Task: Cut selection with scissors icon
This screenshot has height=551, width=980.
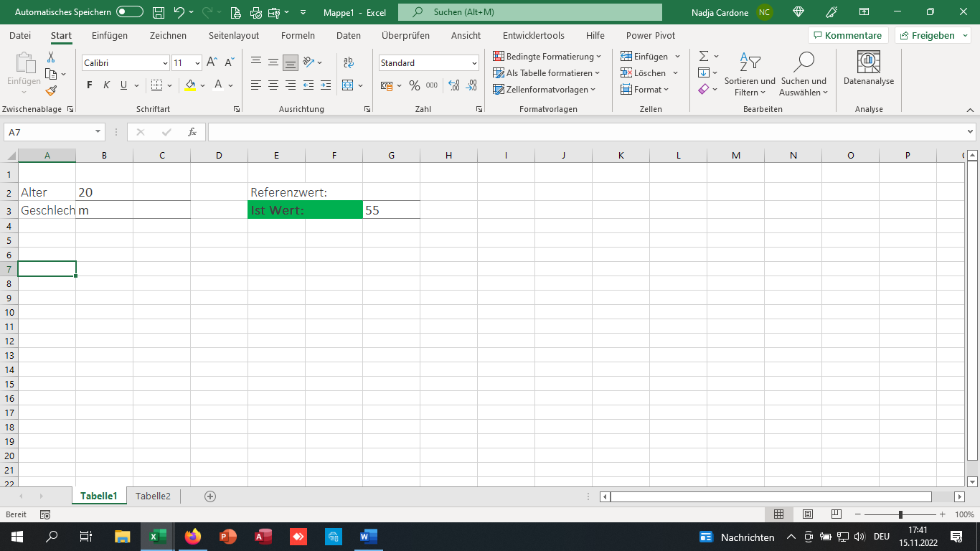Action: [x=51, y=57]
